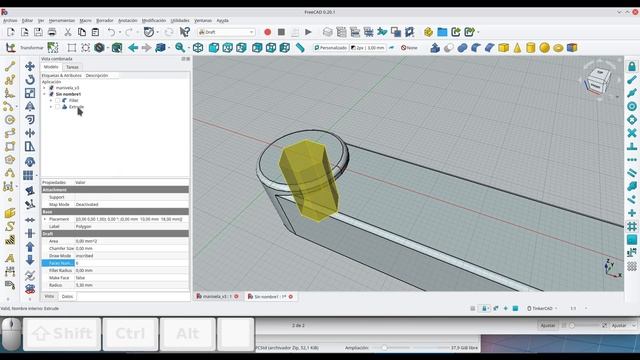Toggle snap intersection X icon
This screenshot has height=360, width=640.
pyautogui.click(x=632, y=133)
